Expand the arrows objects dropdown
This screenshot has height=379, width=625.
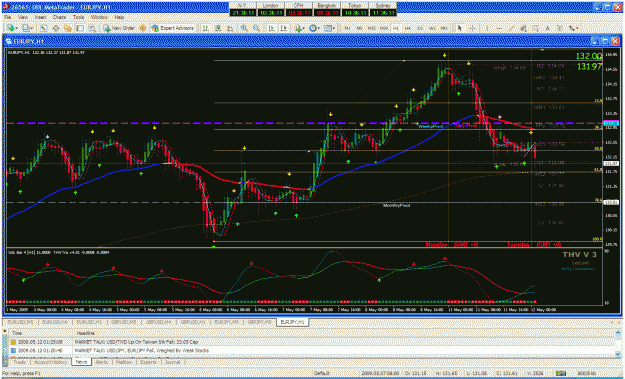coord(578,28)
